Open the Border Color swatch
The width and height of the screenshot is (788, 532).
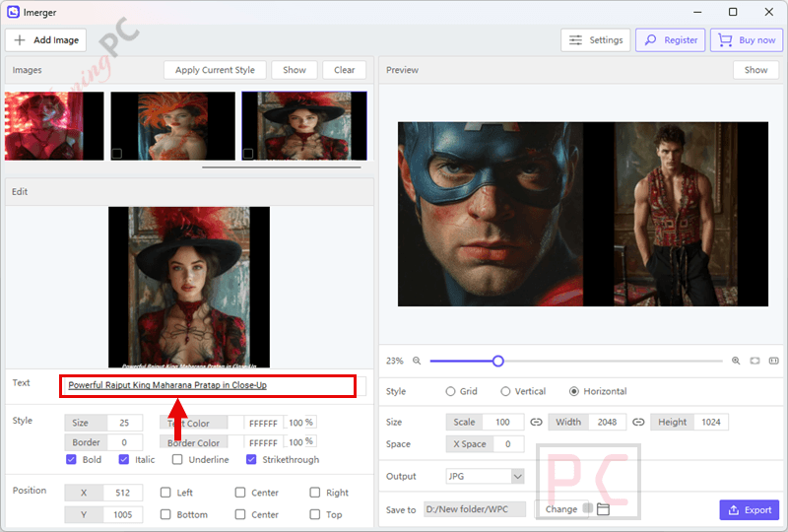point(235,442)
